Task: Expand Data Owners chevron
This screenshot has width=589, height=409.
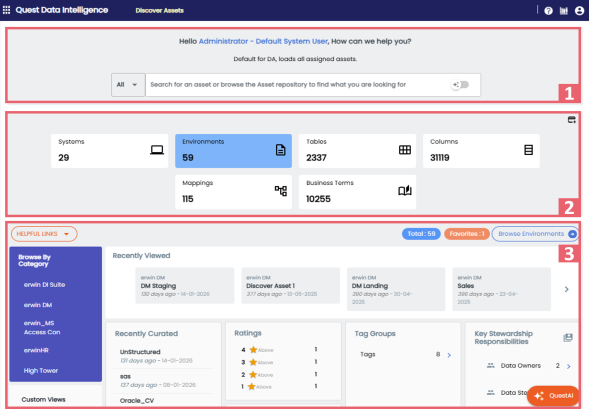Action: click(568, 366)
